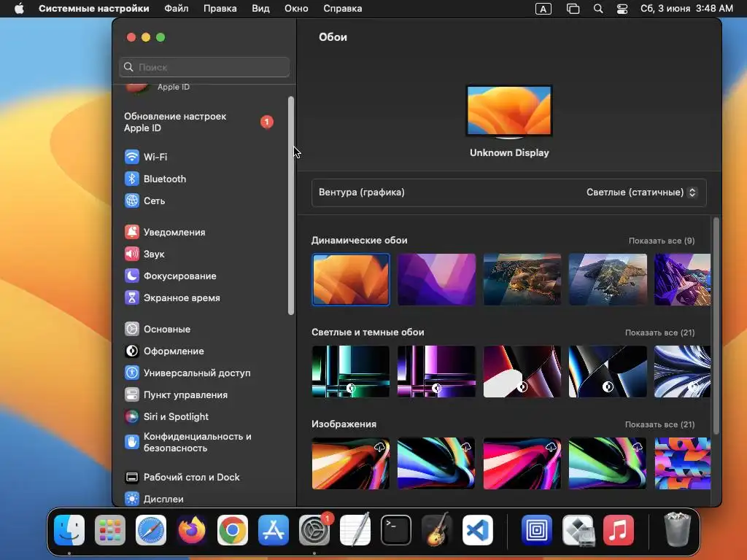This screenshot has width=747, height=560.
Task: Choose the red and white folded wallpaper
Action: coord(522,371)
